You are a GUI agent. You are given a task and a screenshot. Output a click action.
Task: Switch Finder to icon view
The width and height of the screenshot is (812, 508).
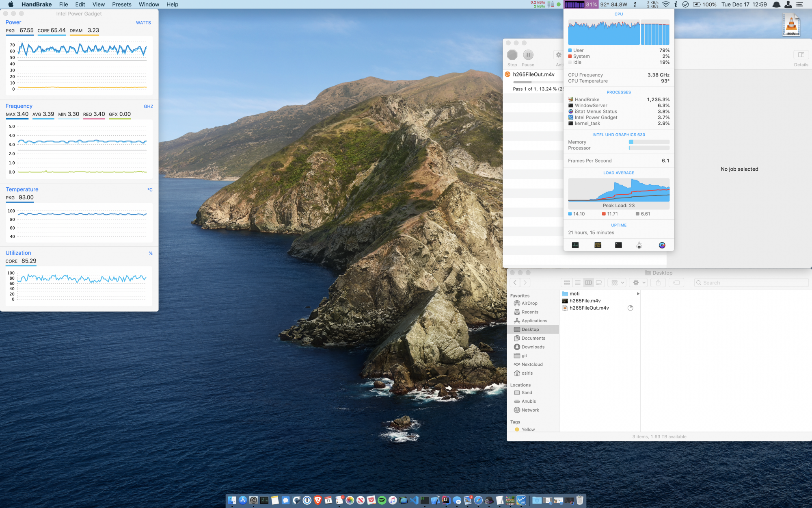(x=567, y=283)
